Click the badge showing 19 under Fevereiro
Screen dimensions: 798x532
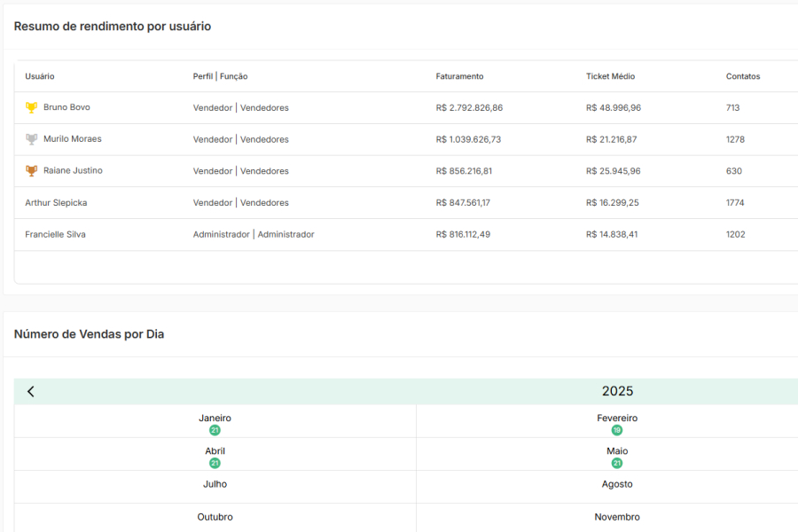pos(617,428)
